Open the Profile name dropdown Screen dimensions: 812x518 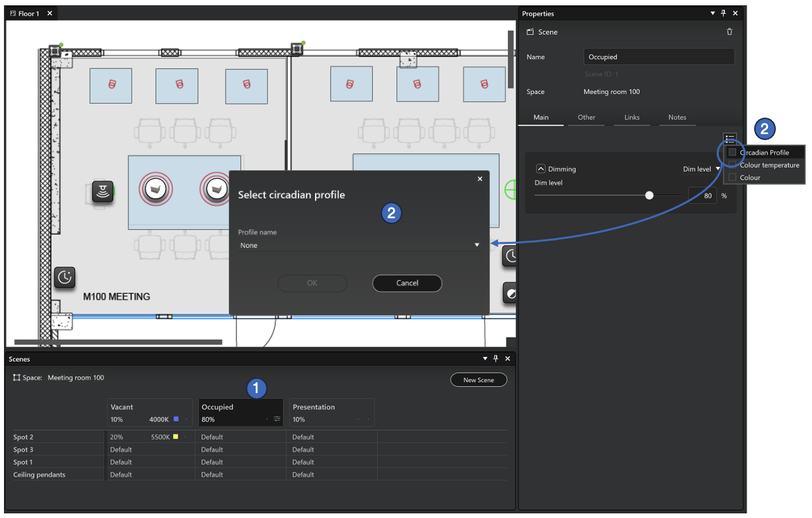click(359, 245)
